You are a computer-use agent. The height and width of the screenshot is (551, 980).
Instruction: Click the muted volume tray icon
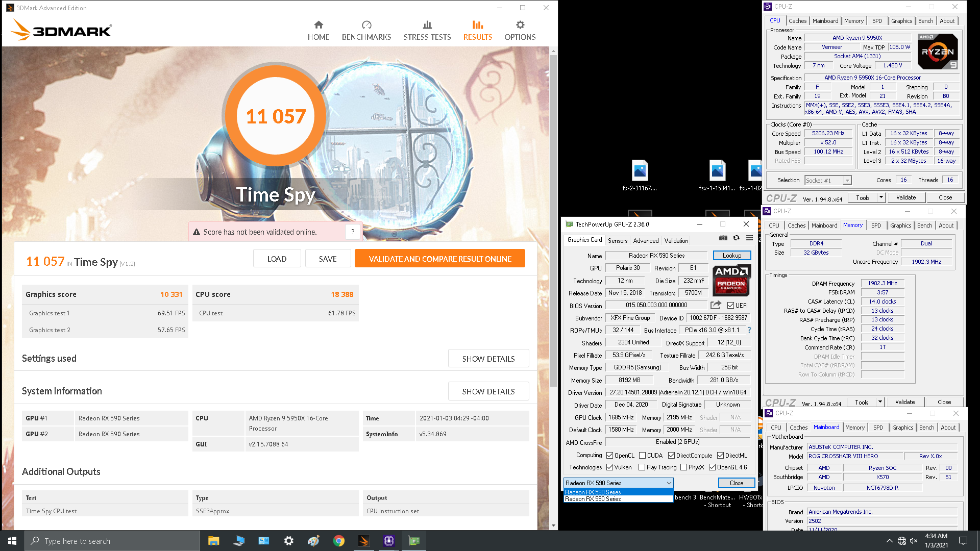click(x=914, y=541)
